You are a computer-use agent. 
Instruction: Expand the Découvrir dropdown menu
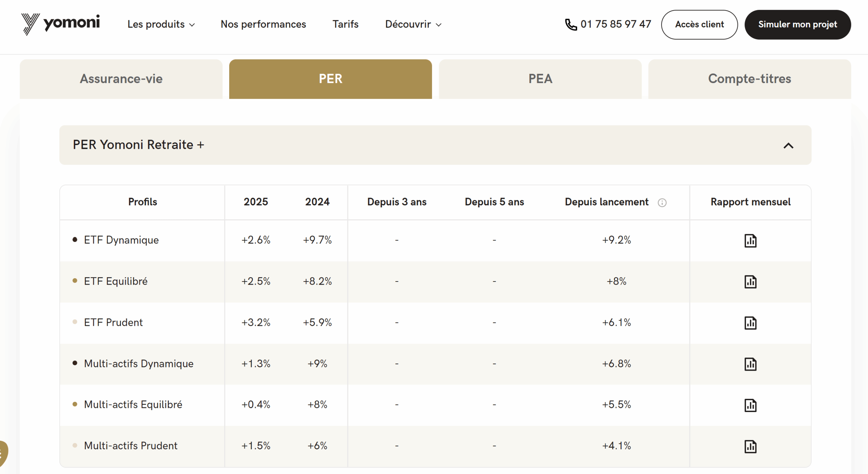pyautogui.click(x=413, y=24)
